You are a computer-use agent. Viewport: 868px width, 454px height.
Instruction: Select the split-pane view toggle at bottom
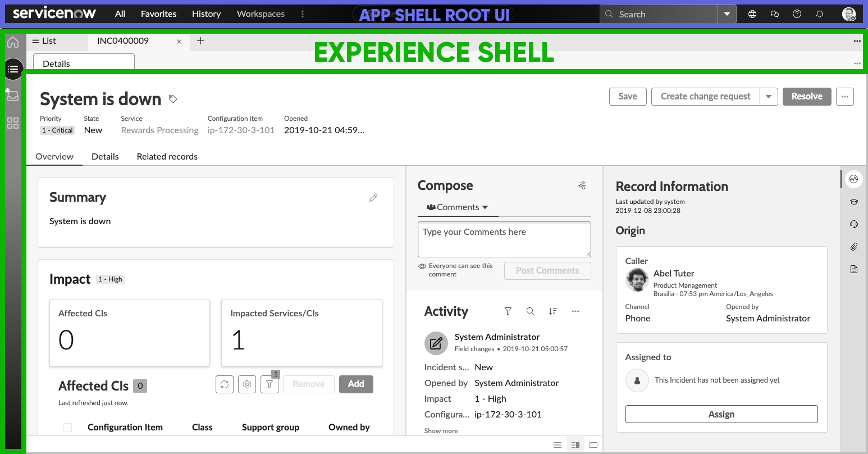[575, 444]
